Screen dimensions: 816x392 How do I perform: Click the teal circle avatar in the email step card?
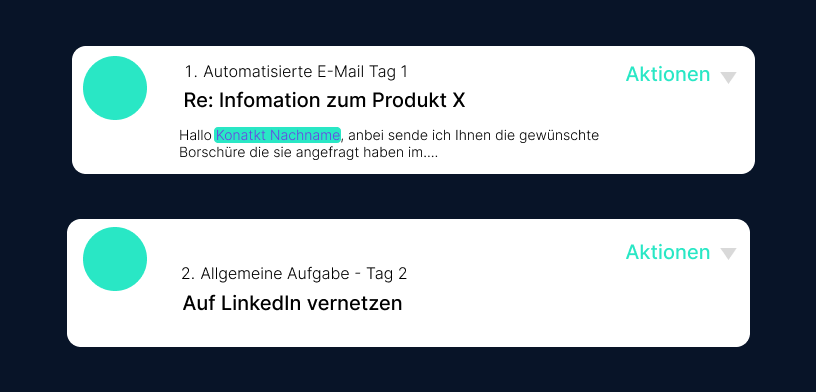[x=115, y=88]
